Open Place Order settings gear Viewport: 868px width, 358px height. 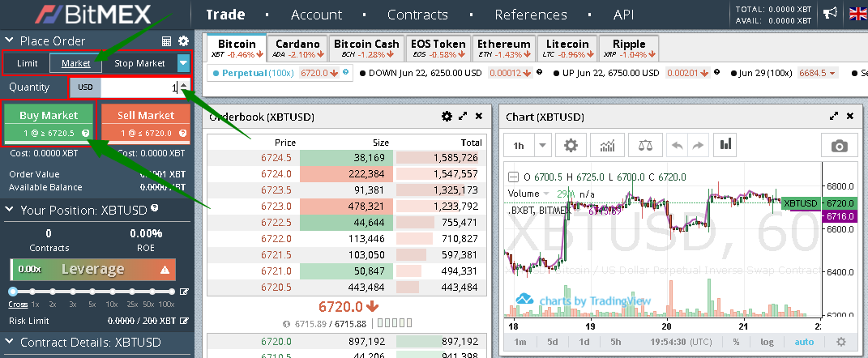[183, 41]
